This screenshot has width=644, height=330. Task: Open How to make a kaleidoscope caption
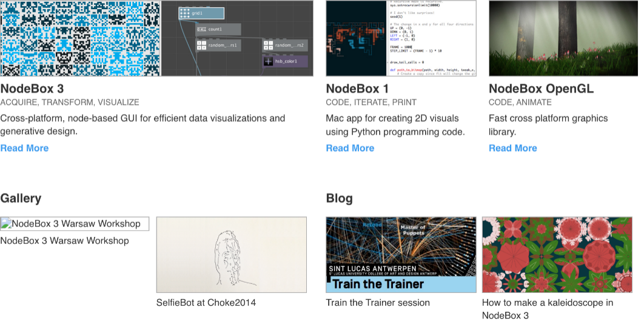[548, 309]
